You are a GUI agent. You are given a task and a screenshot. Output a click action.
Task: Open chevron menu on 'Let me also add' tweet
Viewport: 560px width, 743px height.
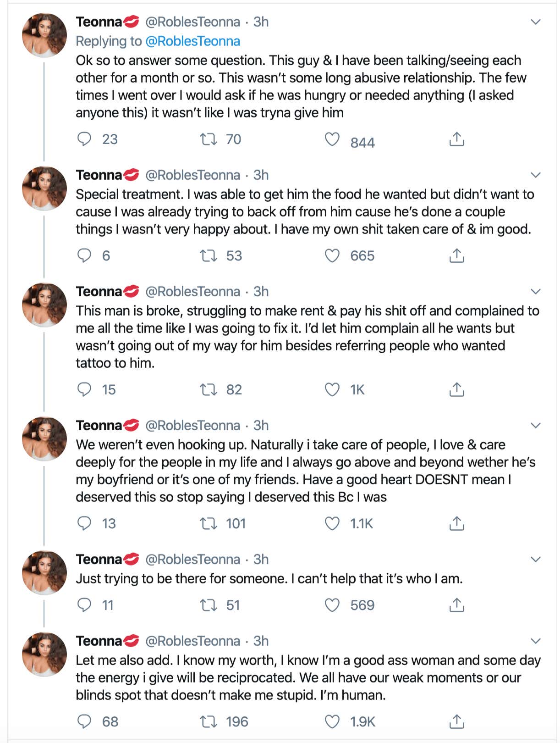pyautogui.click(x=535, y=641)
